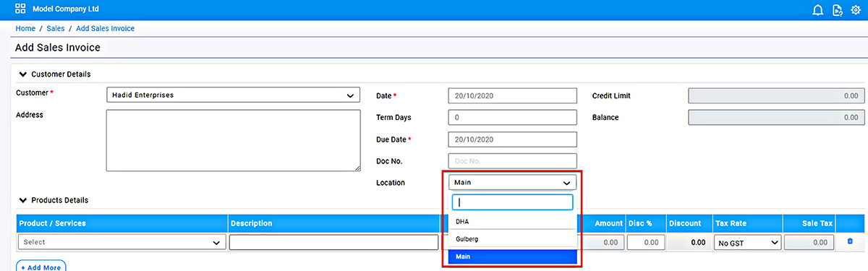The width and height of the screenshot is (868, 271).
Task: Click the Balance field
Action: pos(776,117)
